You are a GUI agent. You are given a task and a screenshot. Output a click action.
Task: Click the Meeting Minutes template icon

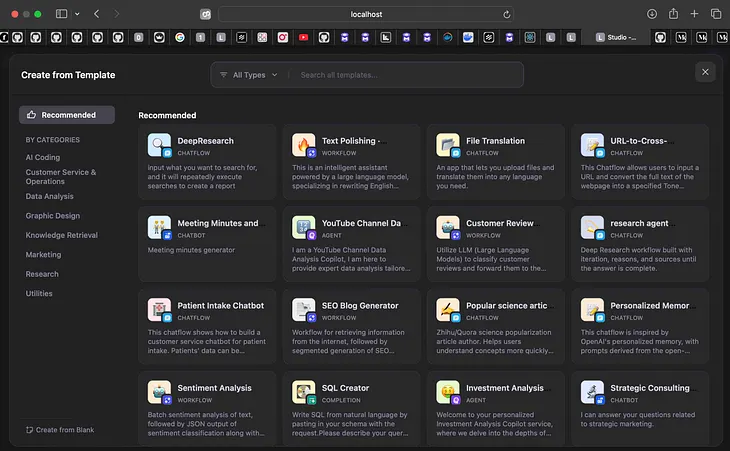pyautogui.click(x=159, y=227)
